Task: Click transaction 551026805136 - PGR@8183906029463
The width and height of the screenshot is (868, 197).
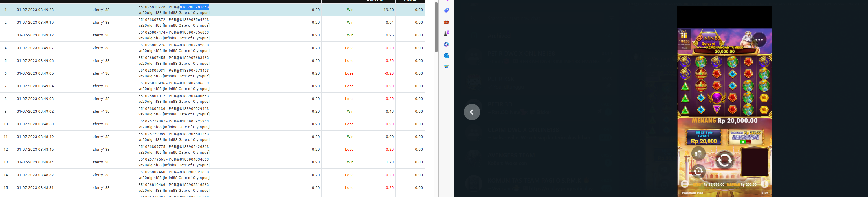Action: tap(173, 109)
